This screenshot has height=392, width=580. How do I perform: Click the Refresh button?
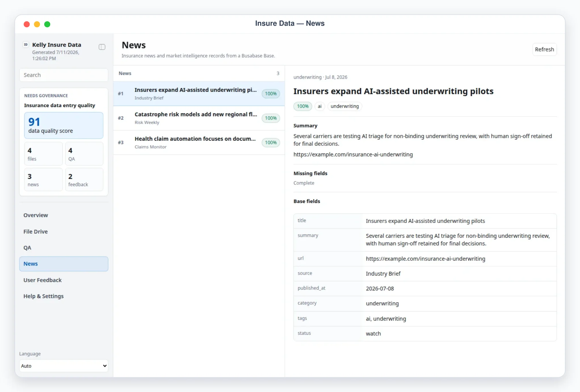(x=544, y=50)
